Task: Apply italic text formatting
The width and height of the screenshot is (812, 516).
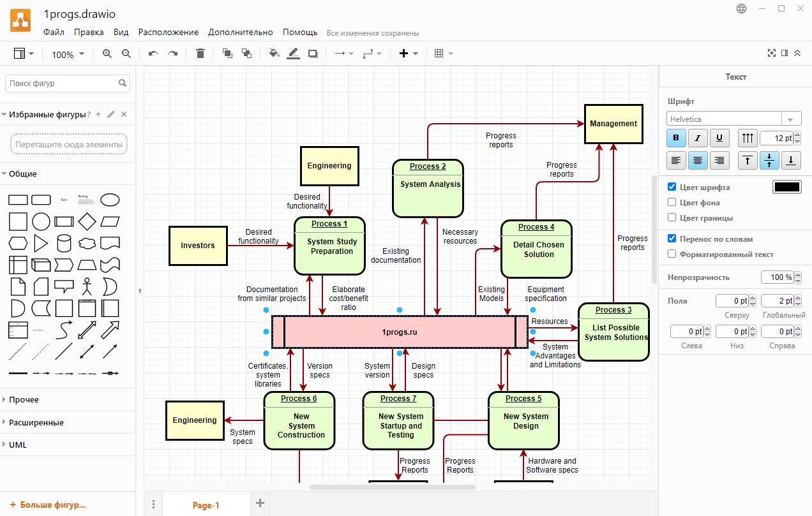Action: click(697, 138)
